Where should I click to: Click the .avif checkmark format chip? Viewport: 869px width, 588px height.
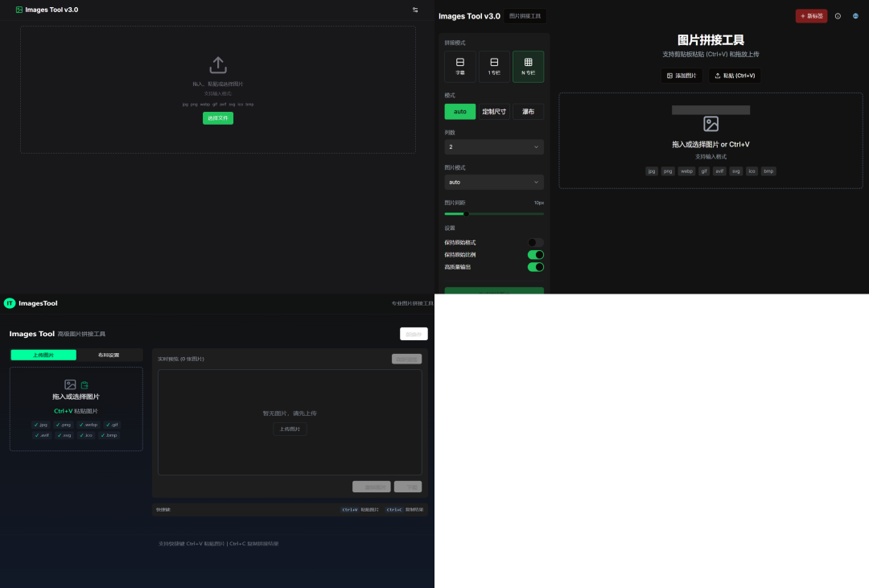[42, 435]
